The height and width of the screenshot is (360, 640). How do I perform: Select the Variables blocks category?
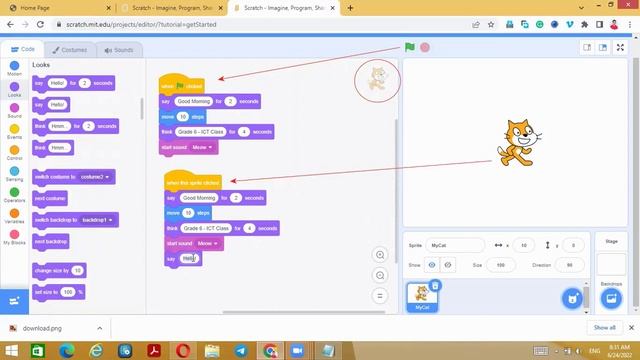(x=14, y=216)
